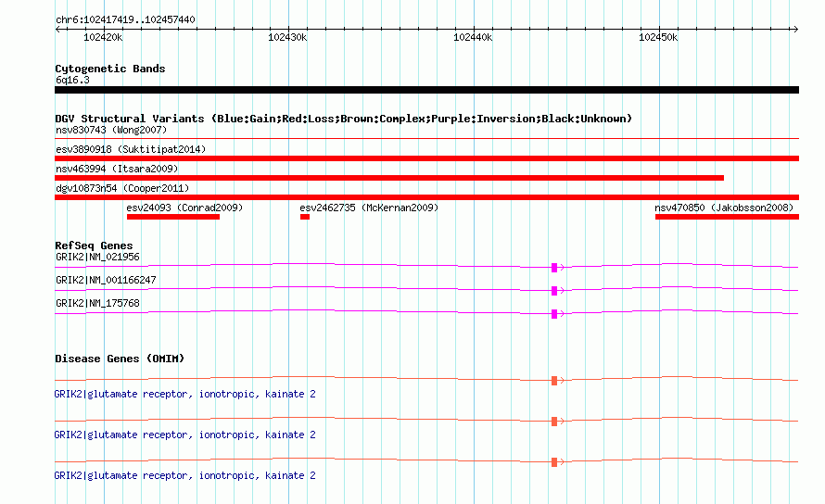Select the RefSeq Genes track title
The image size is (825, 504).
tap(94, 246)
